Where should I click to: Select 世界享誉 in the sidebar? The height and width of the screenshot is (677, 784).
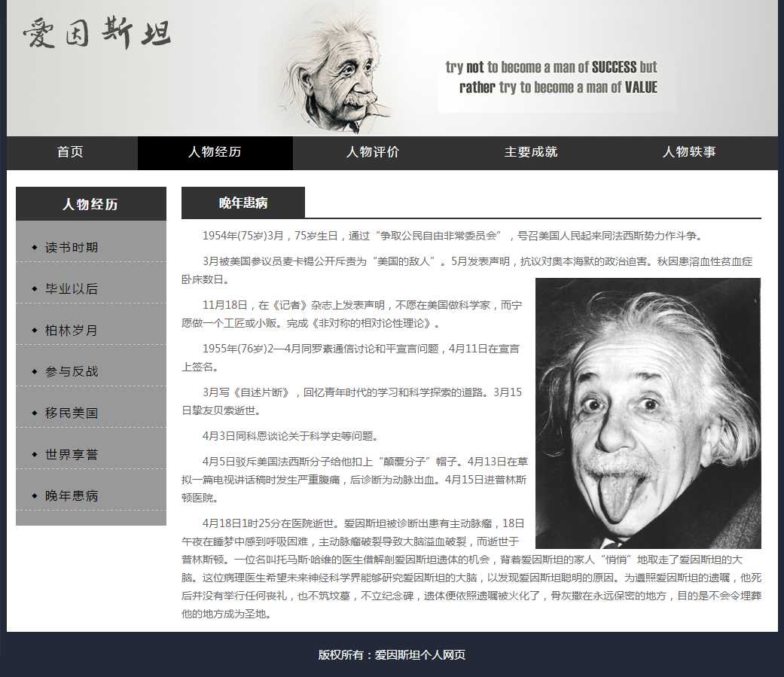(72, 455)
